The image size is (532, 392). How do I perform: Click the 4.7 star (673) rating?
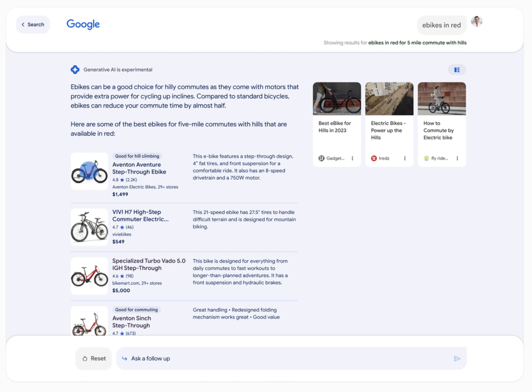(x=124, y=333)
